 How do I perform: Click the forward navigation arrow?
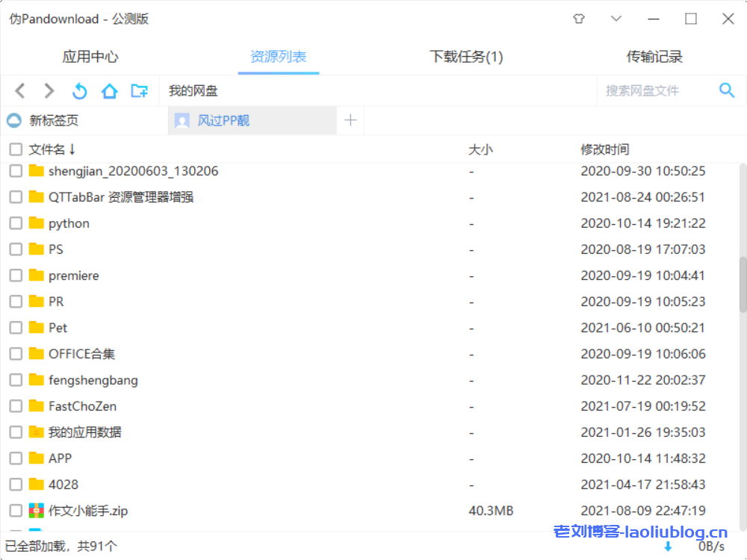pos(49,90)
